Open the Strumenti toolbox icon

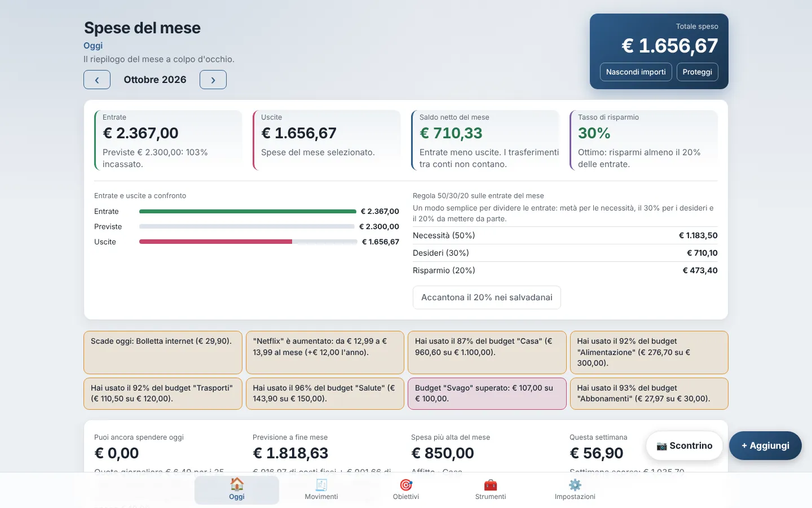491,484
